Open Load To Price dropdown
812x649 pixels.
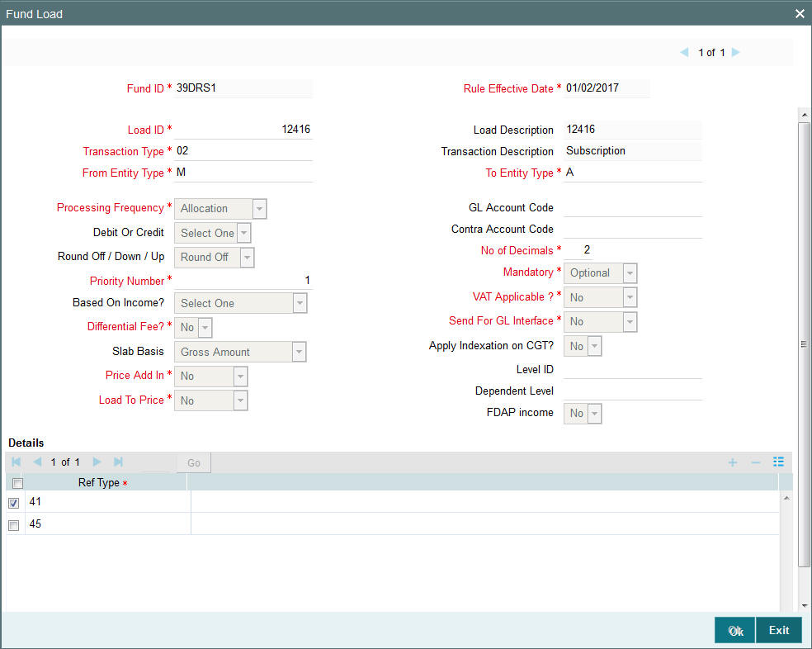210,400
